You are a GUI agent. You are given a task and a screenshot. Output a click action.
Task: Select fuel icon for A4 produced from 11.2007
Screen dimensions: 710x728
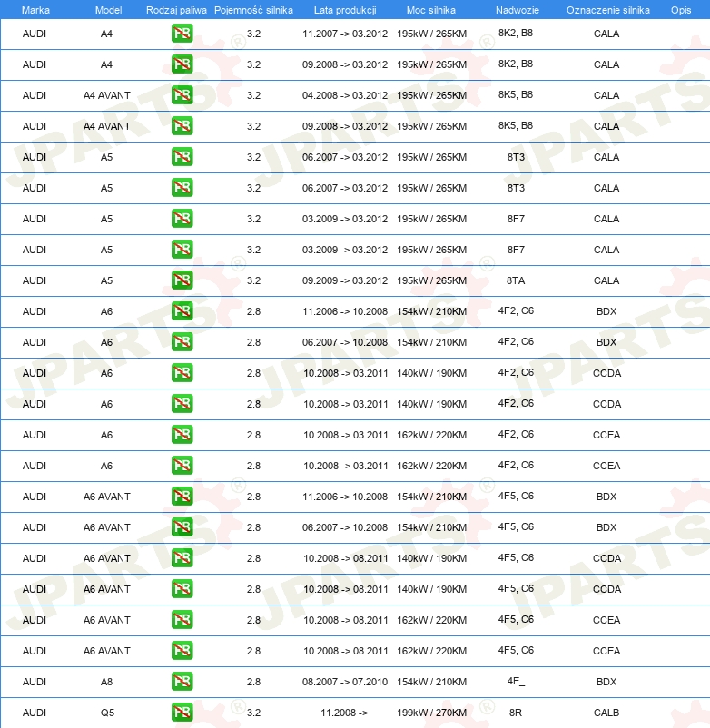click(182, 34)
